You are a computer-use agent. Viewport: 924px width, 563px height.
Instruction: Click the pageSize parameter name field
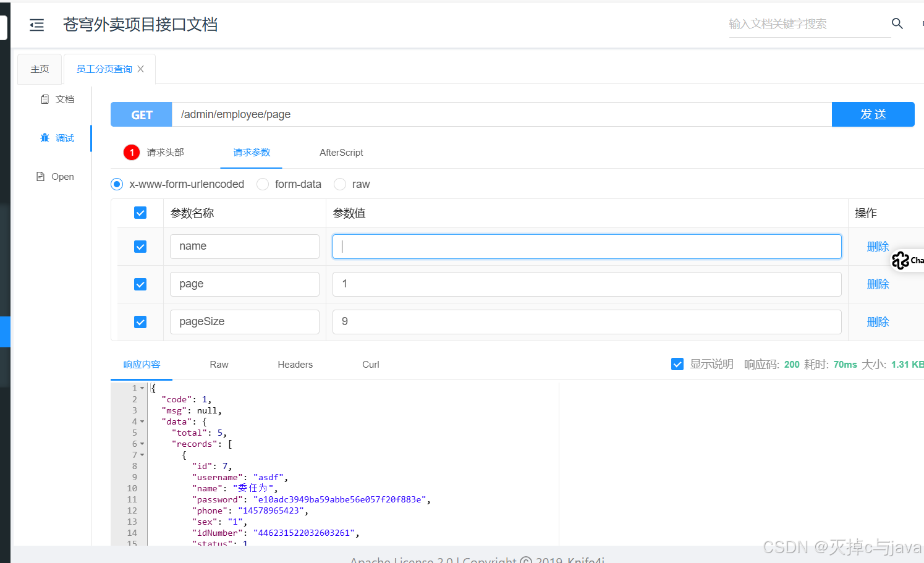pyautogui.click(x=245, y=322)
